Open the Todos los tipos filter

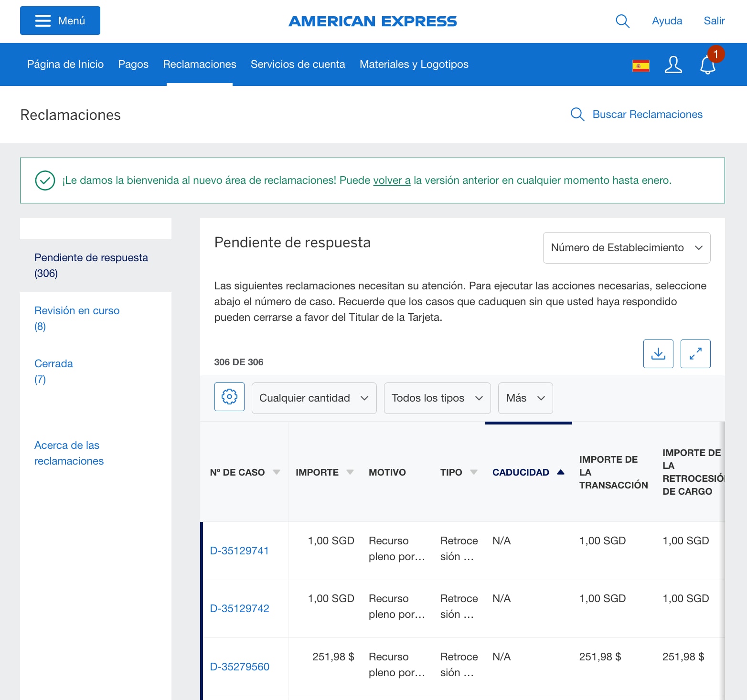point(437,398)
